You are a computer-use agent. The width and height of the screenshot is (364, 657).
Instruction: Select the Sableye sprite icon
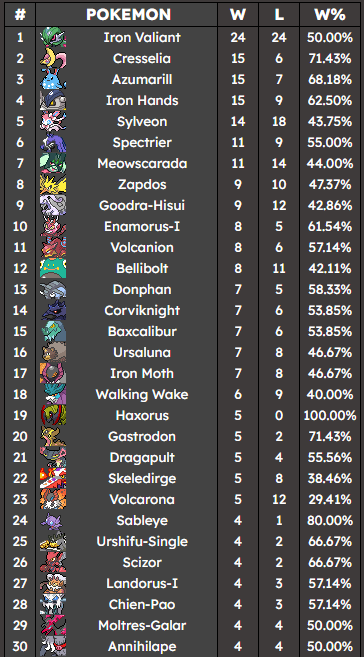coord(53,520)
